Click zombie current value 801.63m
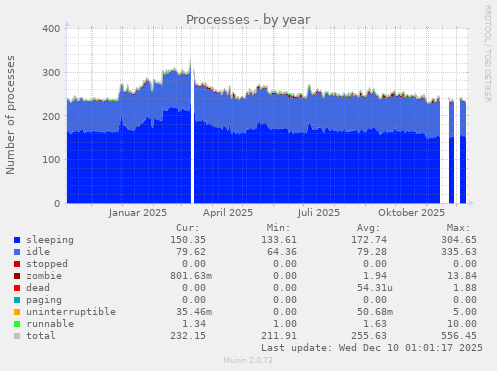This screenshot has width=497, height=371. 191,276
